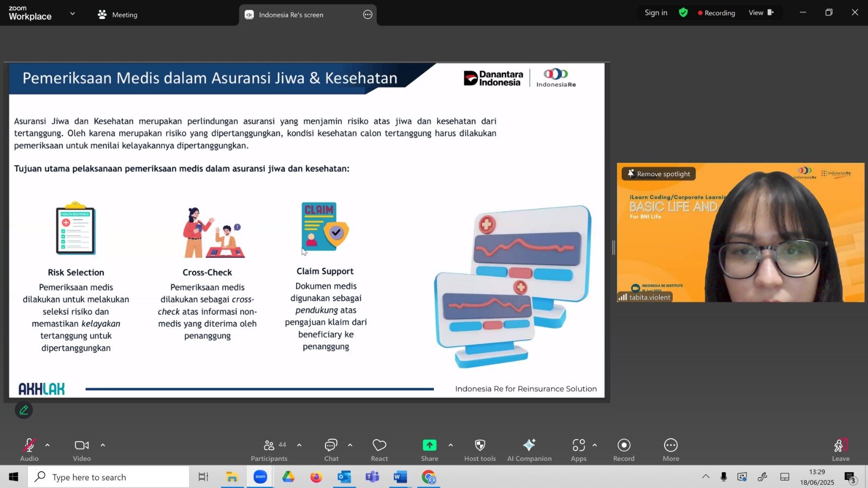The height and width of the screenshot is (488, 868).
Task: Click the Recording indicator
Action: [x=717, y=12]
